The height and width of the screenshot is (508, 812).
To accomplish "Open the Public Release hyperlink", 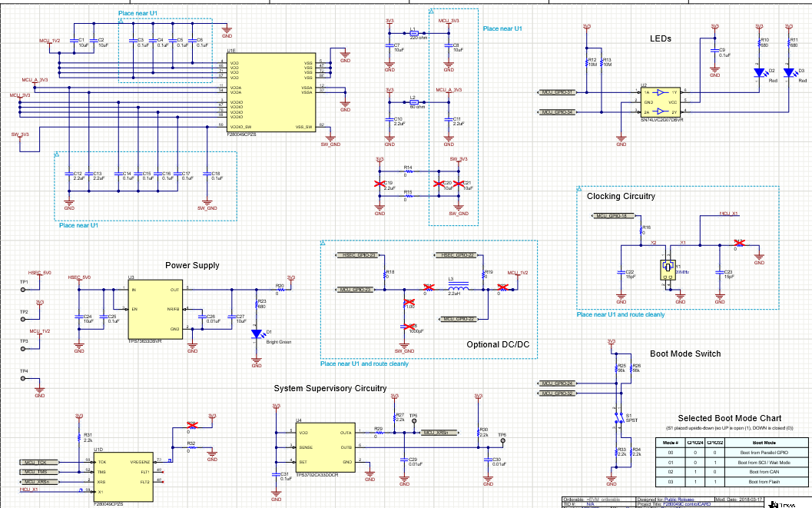I will [x=679, y=500].
